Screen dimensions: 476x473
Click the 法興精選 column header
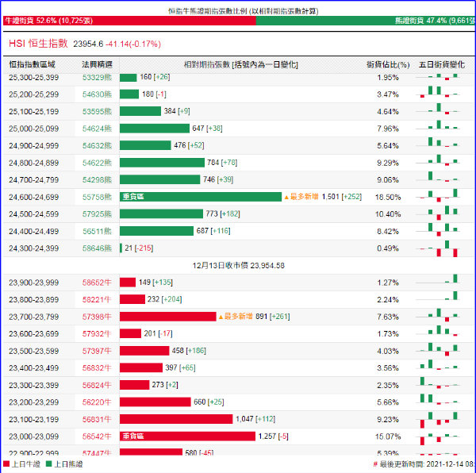tap(97, 63)
